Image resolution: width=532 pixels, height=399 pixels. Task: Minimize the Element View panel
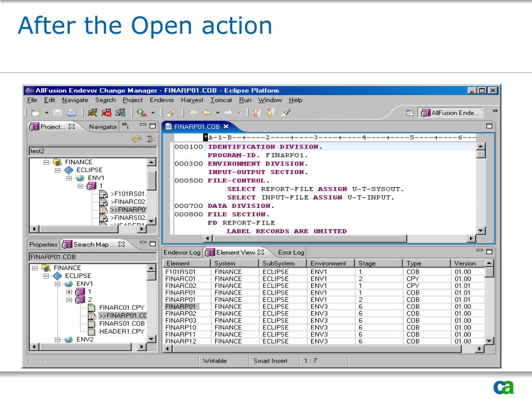[480, 251]
